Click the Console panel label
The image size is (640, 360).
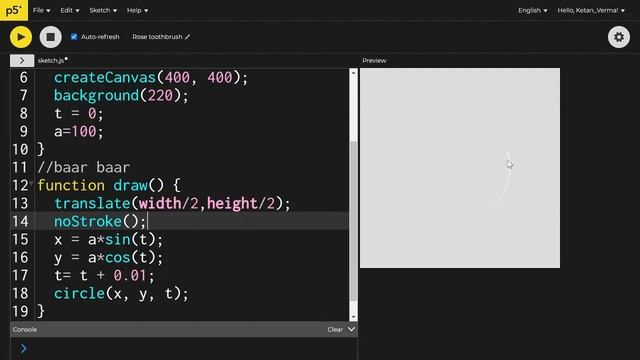(25, 329)
